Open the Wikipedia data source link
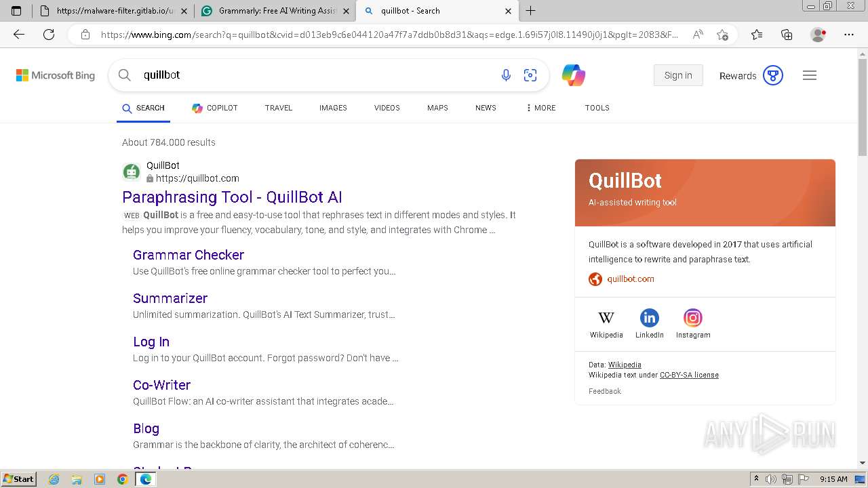868x488 pixels. pyautogui.click(x=625, y=365)
